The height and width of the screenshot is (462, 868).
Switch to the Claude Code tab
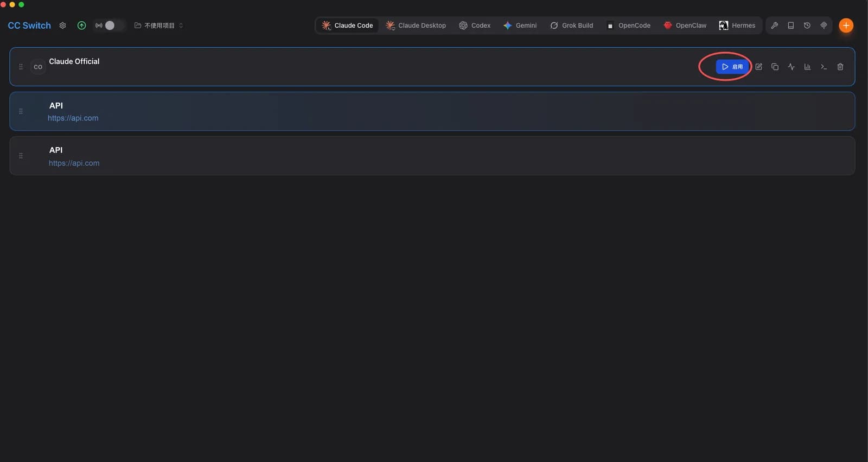(347, 26)
